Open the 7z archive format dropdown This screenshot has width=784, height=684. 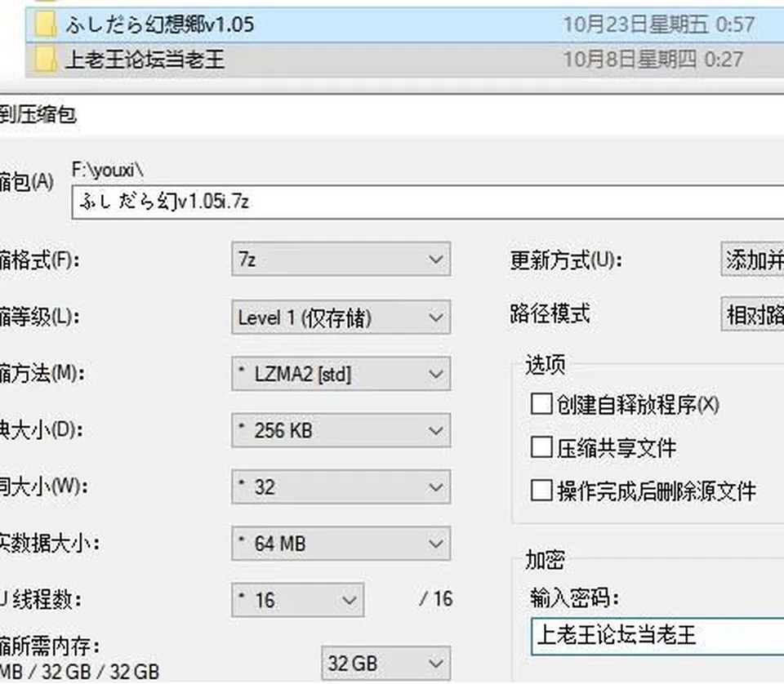tap(341, 260)
